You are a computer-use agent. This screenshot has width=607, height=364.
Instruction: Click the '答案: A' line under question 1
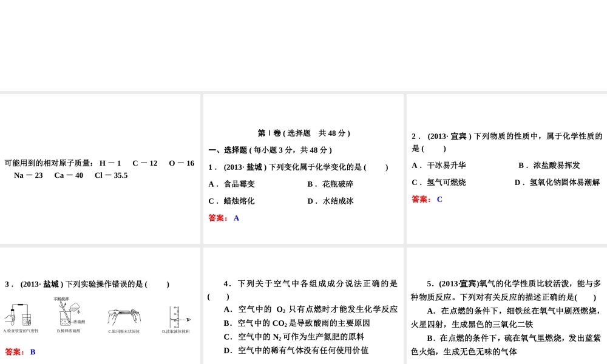coord(224,218)
